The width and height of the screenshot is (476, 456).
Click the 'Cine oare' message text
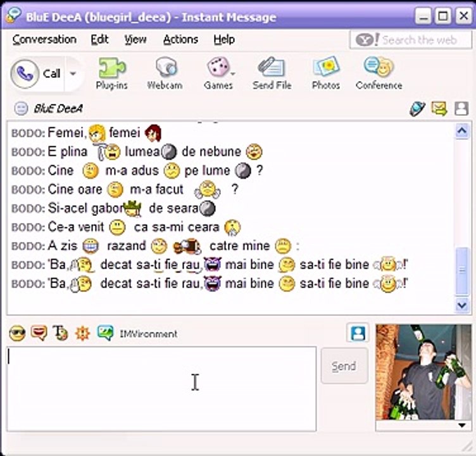tap(75, 189)
